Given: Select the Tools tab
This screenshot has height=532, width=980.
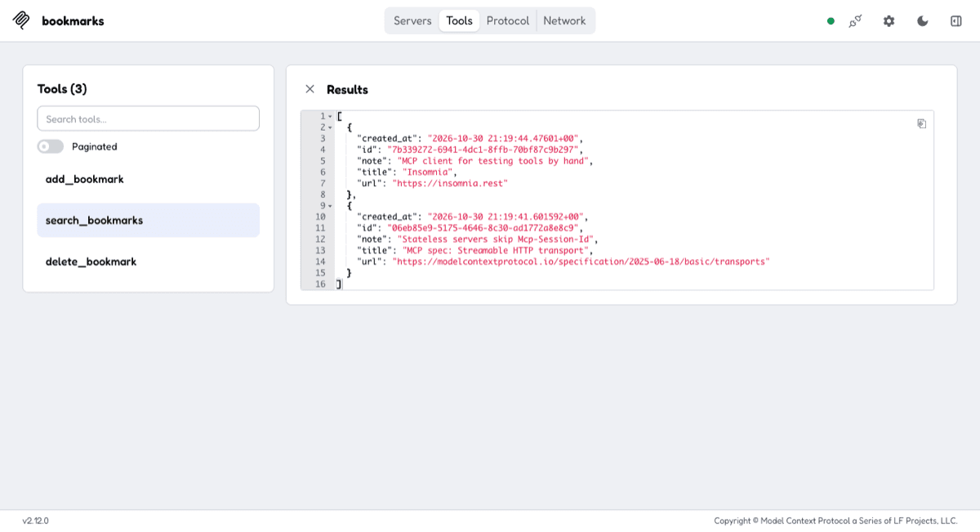Looking at the screenshot, I should tap(459, 21).
